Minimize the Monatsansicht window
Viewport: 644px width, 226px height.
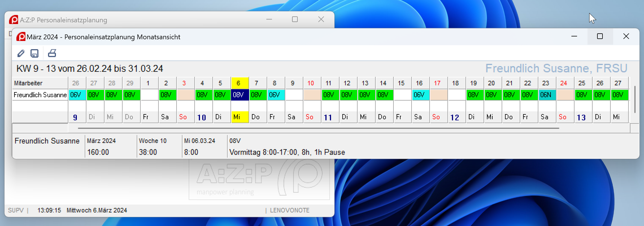tap(574, 36)
